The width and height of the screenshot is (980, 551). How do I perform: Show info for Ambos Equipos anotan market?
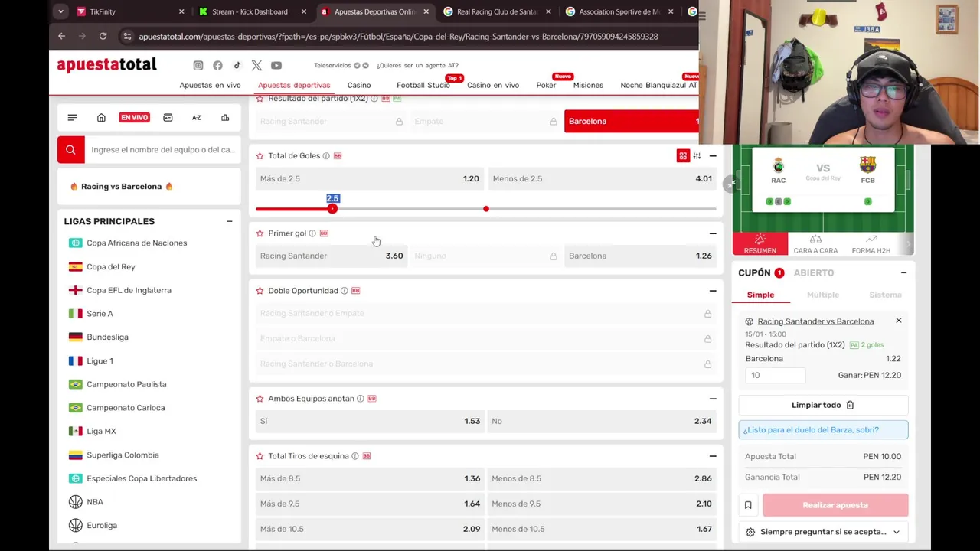click(x=360, y=399)
